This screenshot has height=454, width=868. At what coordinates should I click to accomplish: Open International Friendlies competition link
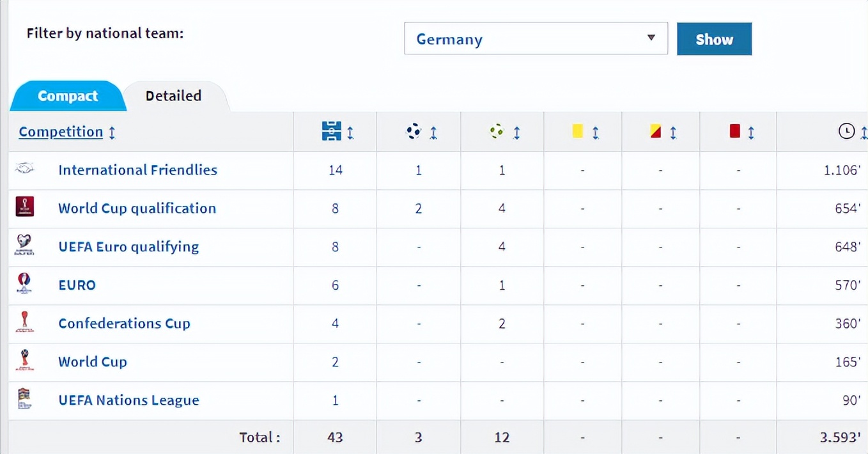[137, 170]
